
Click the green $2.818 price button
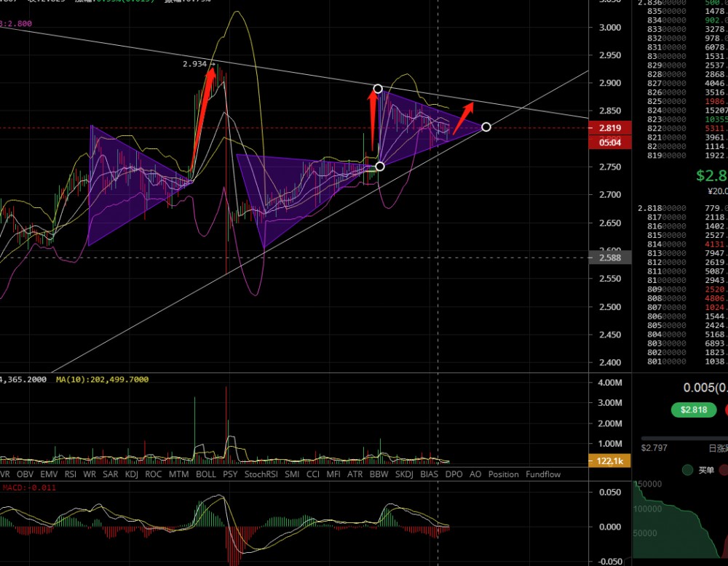(693, 410)
